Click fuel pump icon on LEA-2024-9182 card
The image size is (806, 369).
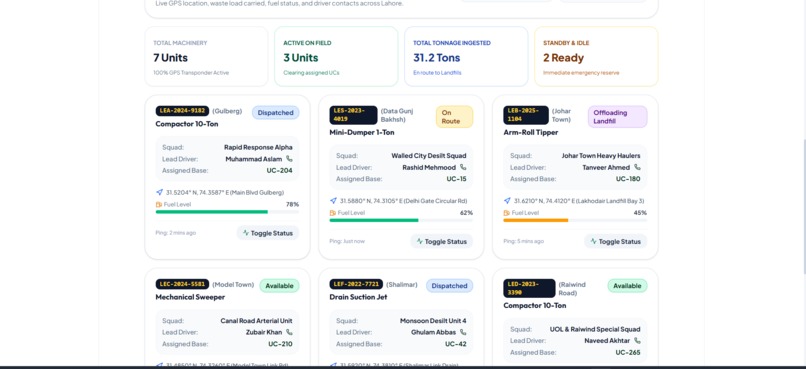[x=159, y=205]
